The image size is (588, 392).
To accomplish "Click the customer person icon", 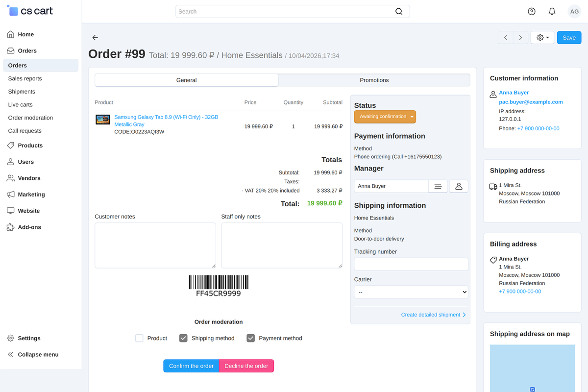I will 493,94.
